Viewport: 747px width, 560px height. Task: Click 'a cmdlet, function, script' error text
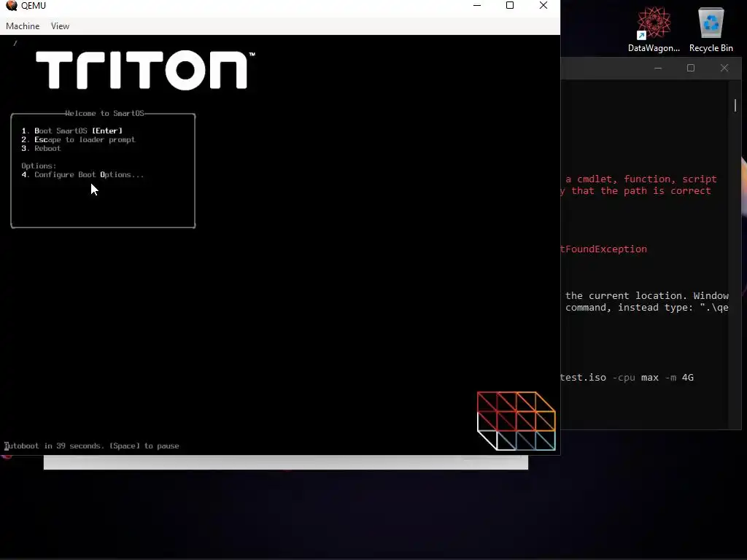pyautogui.click(x=640, y=179)
